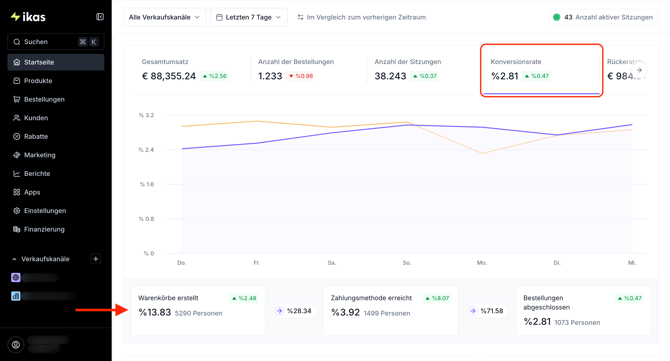Click the Bestellungen cart icon
This screenshot has height=361, width=670.
(x=17, y=100)
